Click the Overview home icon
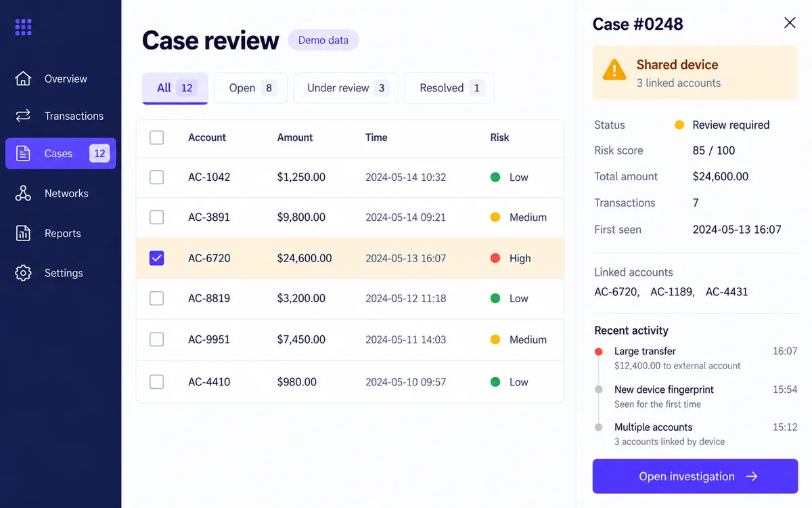This screenshot has height=508, width=812. tap(23, 79)
